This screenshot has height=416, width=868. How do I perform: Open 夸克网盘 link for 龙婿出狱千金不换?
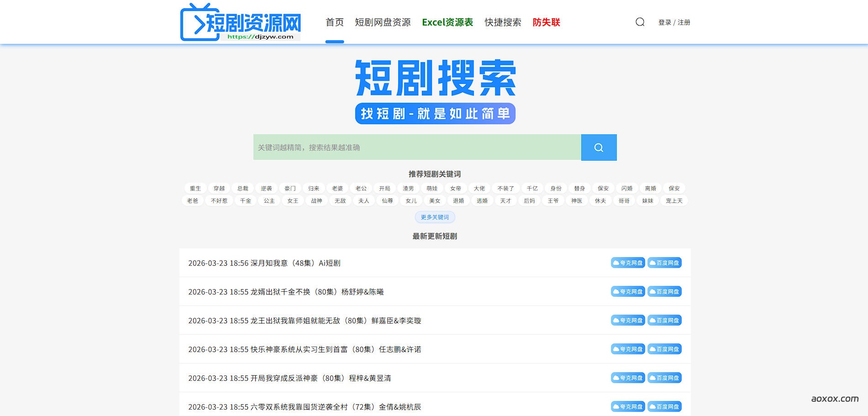627,291
